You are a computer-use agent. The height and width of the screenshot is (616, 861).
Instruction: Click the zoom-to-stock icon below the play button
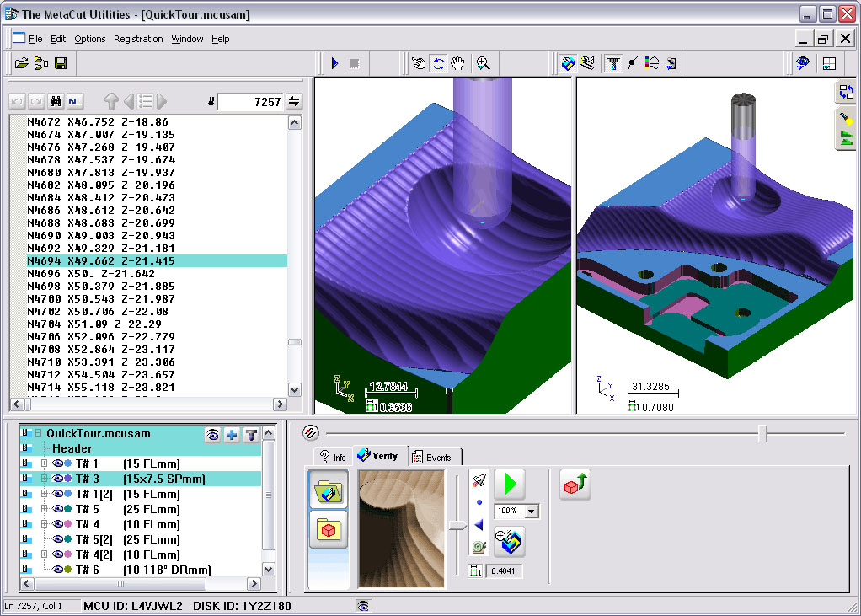[509, 542]
